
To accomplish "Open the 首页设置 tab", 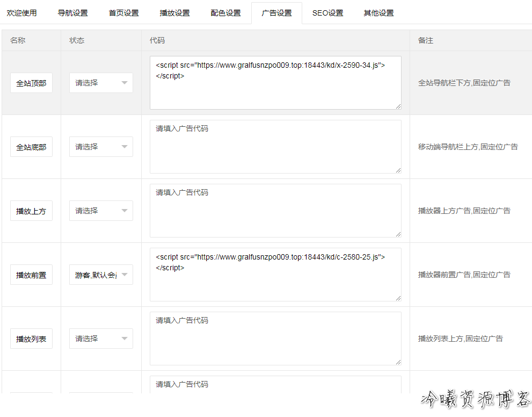I will (124, 13).
